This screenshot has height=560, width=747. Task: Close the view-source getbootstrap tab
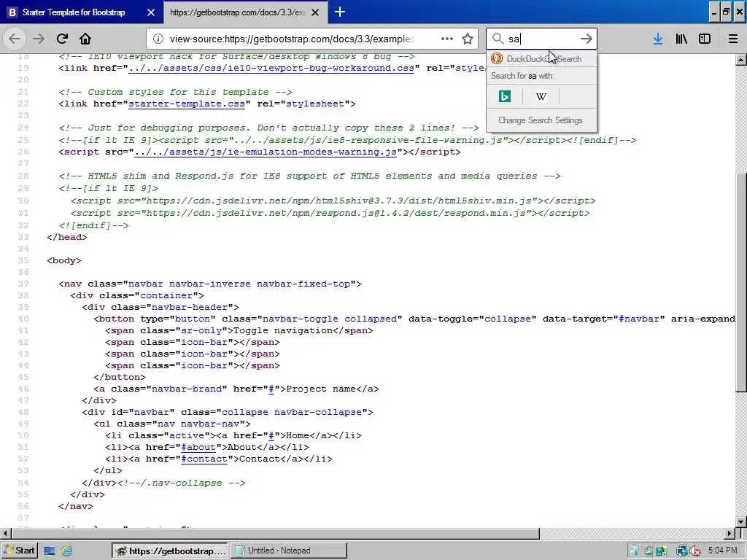(x=315, y=12)
